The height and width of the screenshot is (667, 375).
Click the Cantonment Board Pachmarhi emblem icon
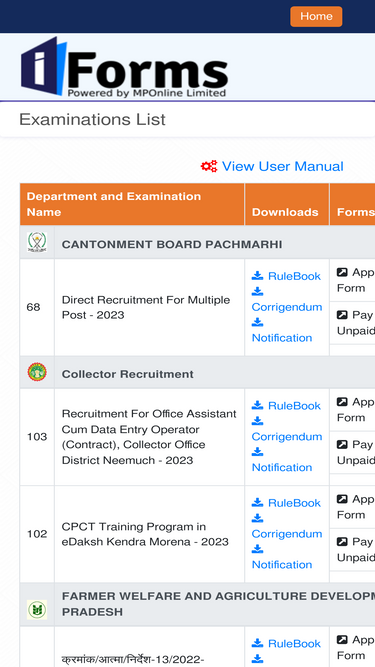(37, 243)
